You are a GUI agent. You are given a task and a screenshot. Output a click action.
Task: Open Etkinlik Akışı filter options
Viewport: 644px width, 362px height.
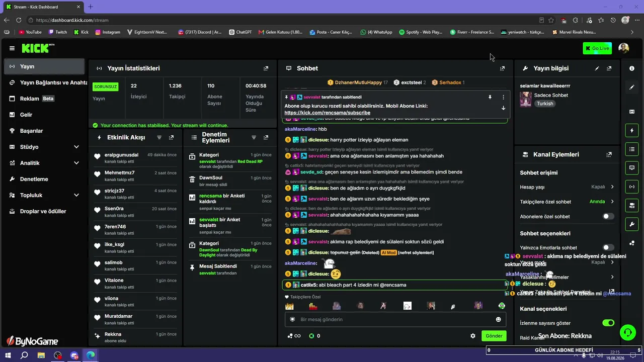[159, 137]
